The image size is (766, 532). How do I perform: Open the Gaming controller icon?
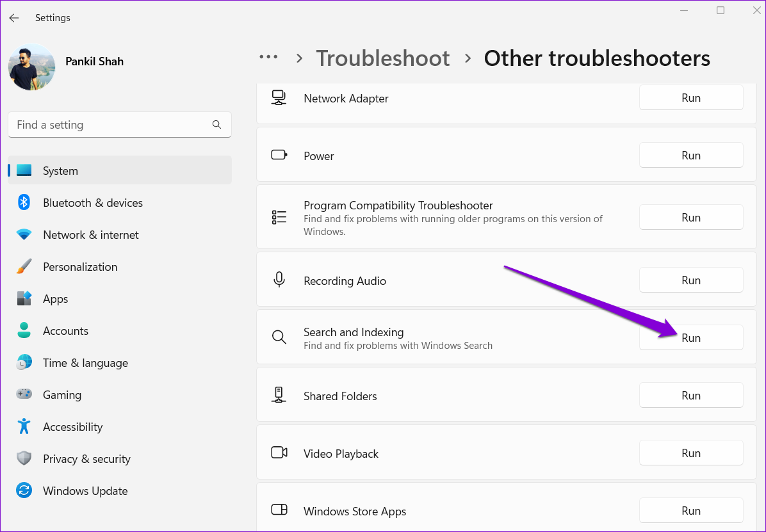point(24,395)
